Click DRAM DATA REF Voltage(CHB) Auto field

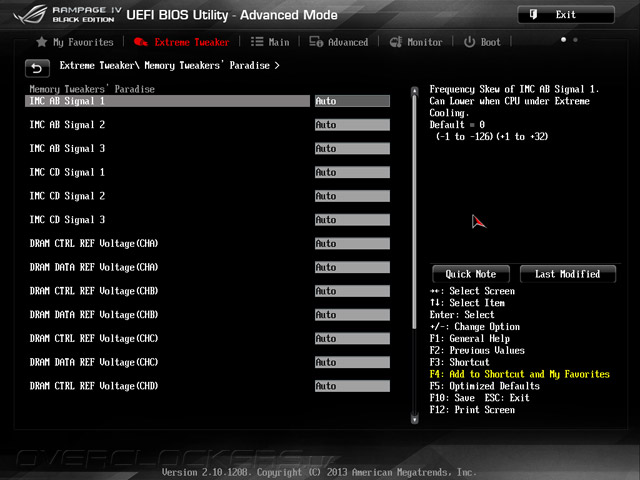point(352,315)
